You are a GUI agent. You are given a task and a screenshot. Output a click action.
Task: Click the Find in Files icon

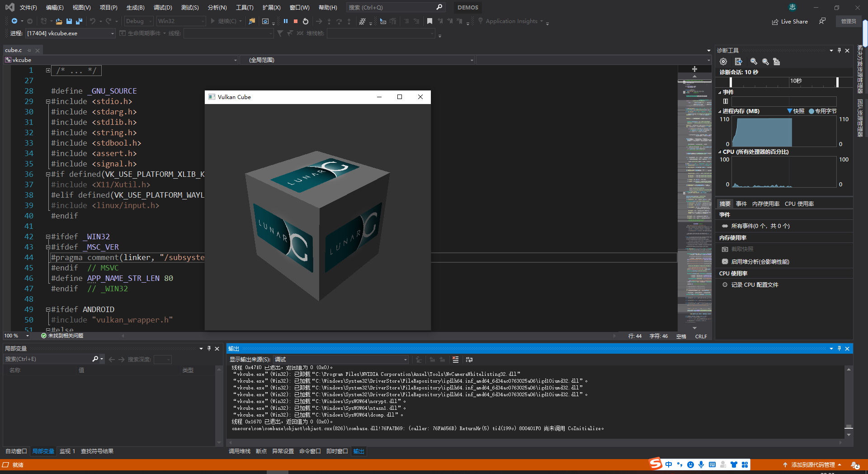click(x=252, y=21)
